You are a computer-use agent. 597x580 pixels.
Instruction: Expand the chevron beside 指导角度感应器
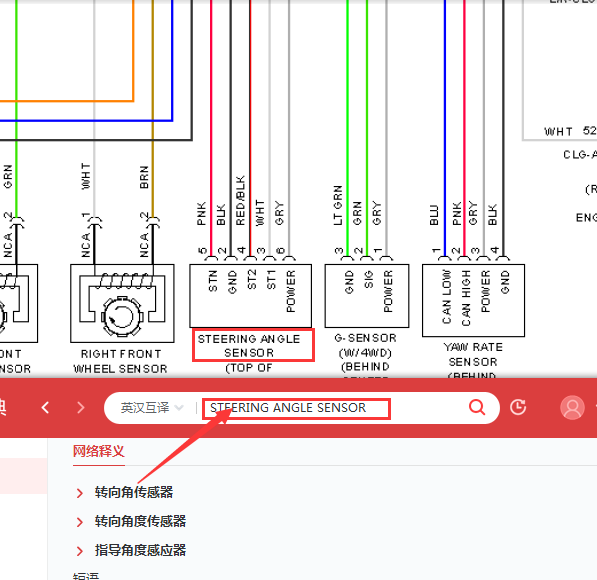(x=80, y=551)
